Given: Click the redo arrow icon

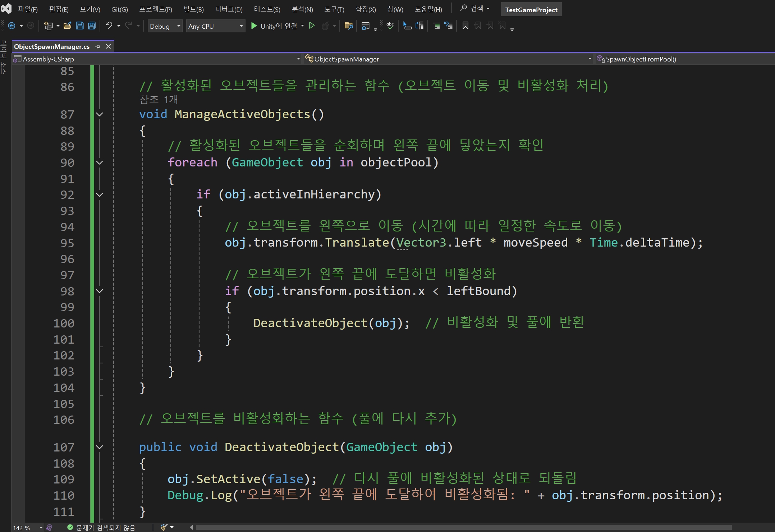Looking at the screenshot, I should coord(128,26).
